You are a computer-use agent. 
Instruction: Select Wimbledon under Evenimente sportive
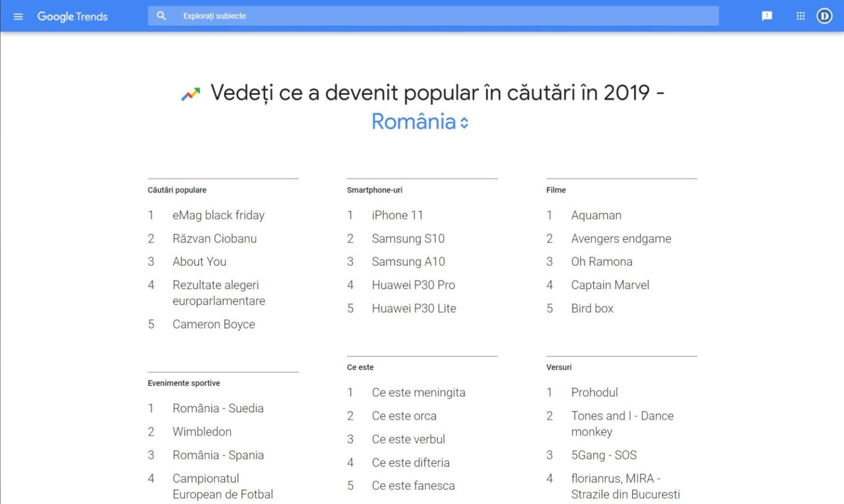coord(202,432)
